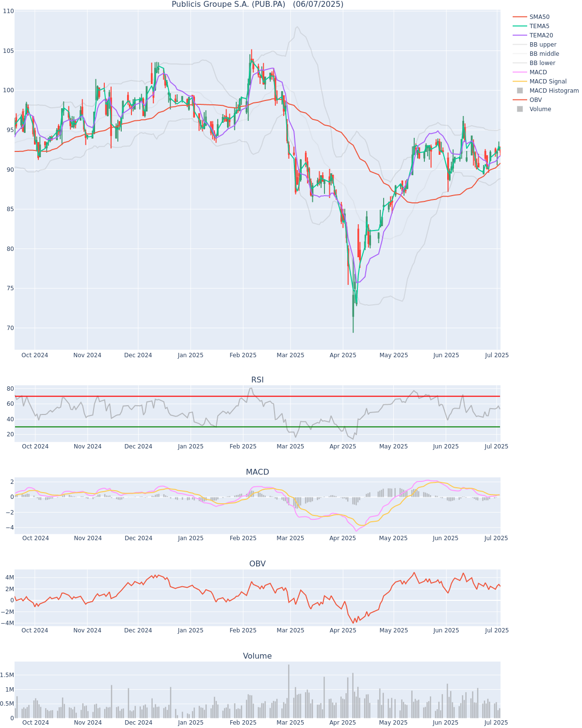Click the green RSI oversold line at 30
Image resolution: width=582 pixels, height=728 pixels.
click(x=258, y=427)
